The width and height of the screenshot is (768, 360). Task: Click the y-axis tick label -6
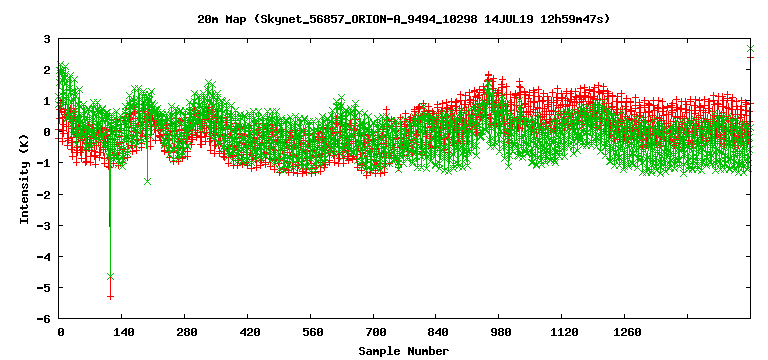click(x=43, y=318)
